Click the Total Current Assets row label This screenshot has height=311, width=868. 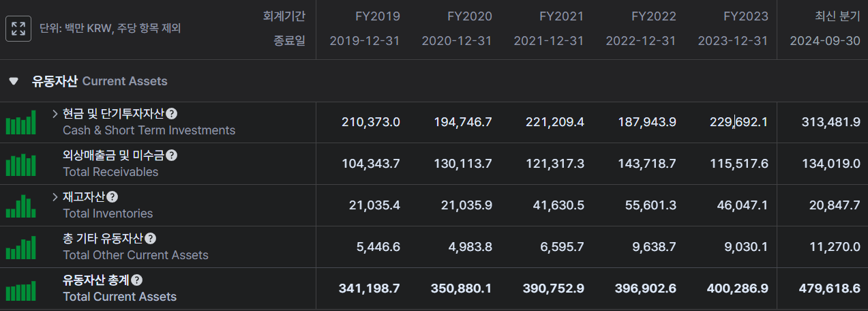pos(119,297)
